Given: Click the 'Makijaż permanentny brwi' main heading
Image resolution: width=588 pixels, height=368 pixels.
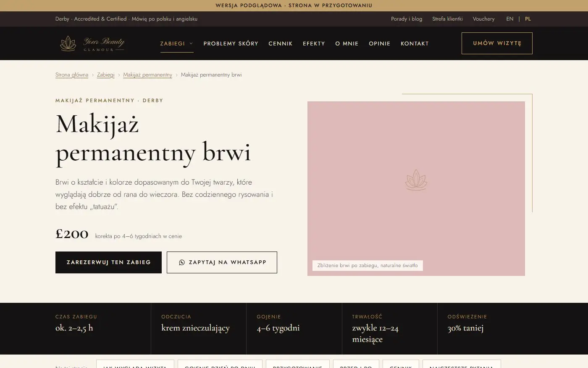Looking at the screenshot, I should coord(153,138).
